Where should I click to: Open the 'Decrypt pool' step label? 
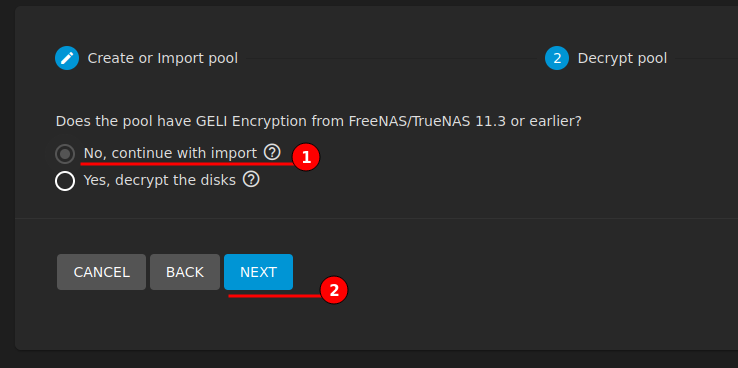coord(622,58)
